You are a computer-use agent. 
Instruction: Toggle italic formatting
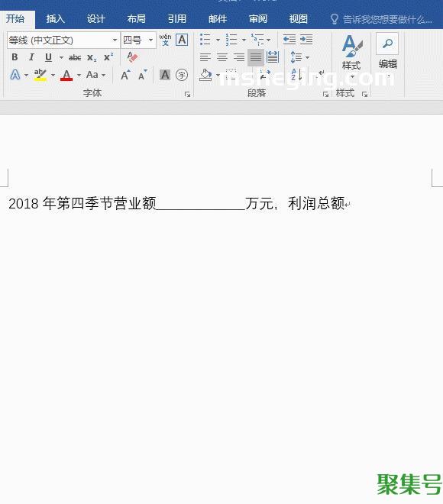(31, 57)
